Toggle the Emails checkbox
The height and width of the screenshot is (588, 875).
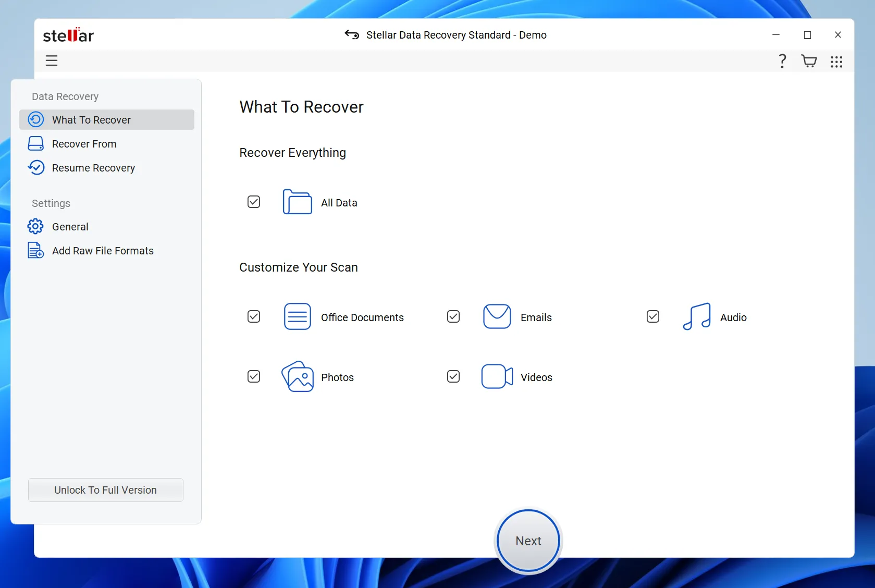click(453, 316)
